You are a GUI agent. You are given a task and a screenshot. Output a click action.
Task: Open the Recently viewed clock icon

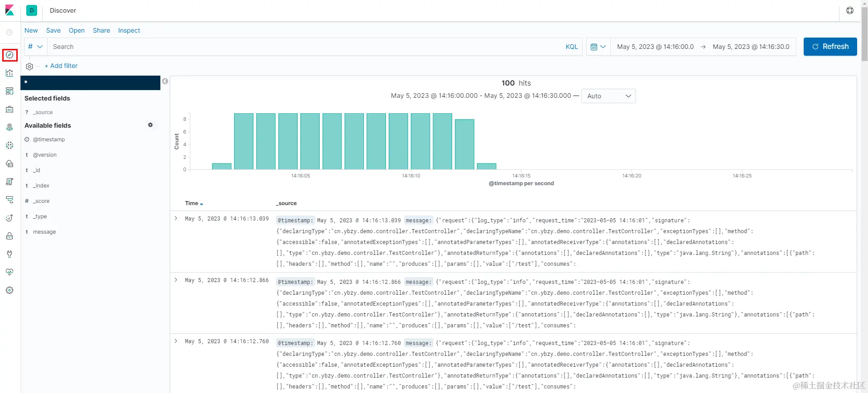pyautogui.click(x=10, y=33)
